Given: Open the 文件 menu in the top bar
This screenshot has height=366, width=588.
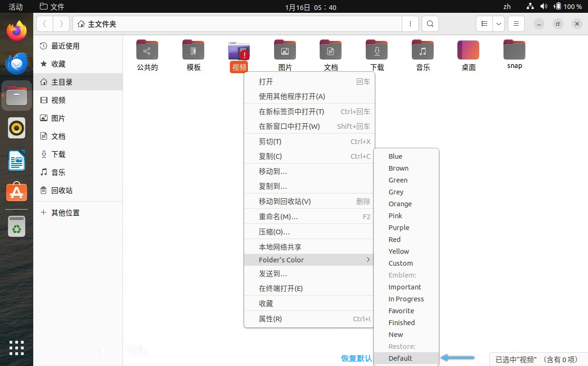Looking at the screenshot, I should [x=52, y=7].
